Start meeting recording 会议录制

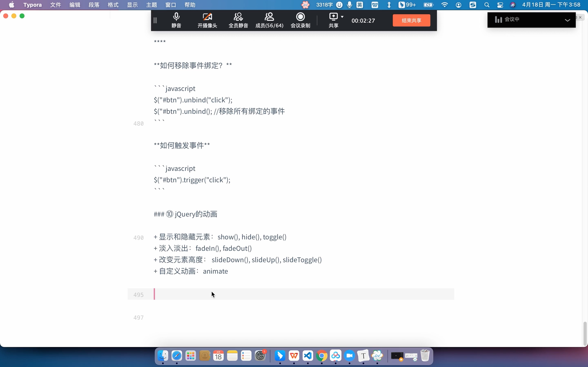click(x=300, y=20)
